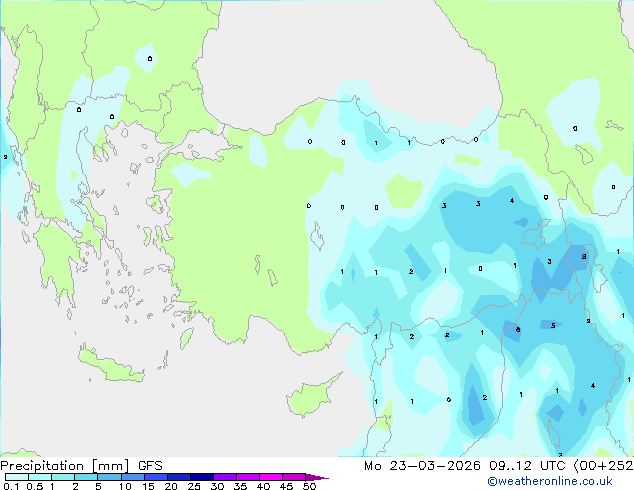Select the 30–35 mm purple legend swatch
The height and width of the screenshot is (490, 634).
point(225,477)
